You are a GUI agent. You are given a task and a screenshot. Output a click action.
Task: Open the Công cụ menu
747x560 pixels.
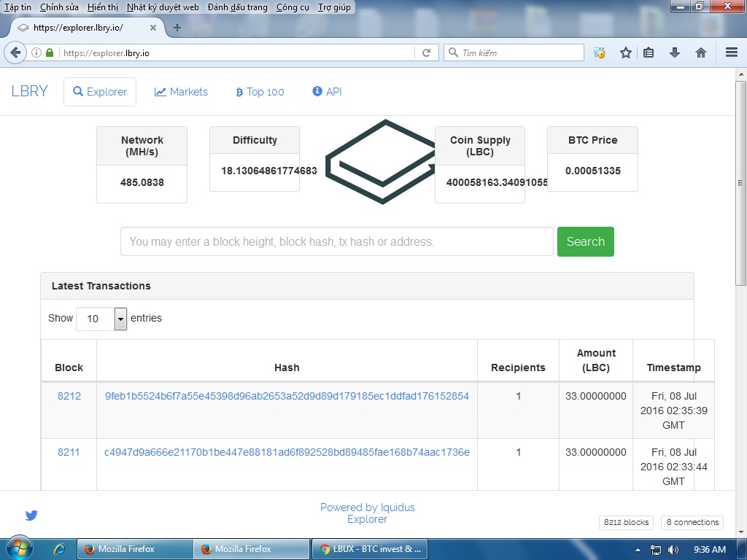tap(293, 7)
